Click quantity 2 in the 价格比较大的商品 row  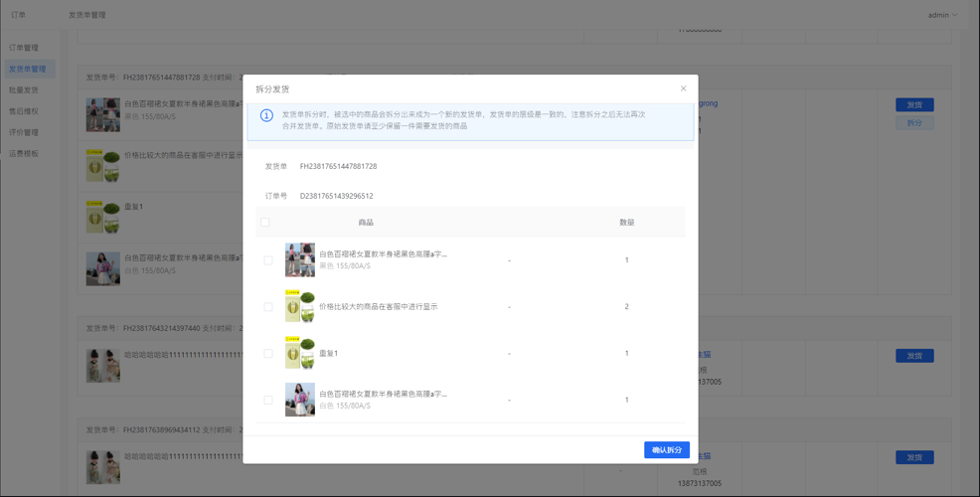pyautogui.click(x=627, y=307)
